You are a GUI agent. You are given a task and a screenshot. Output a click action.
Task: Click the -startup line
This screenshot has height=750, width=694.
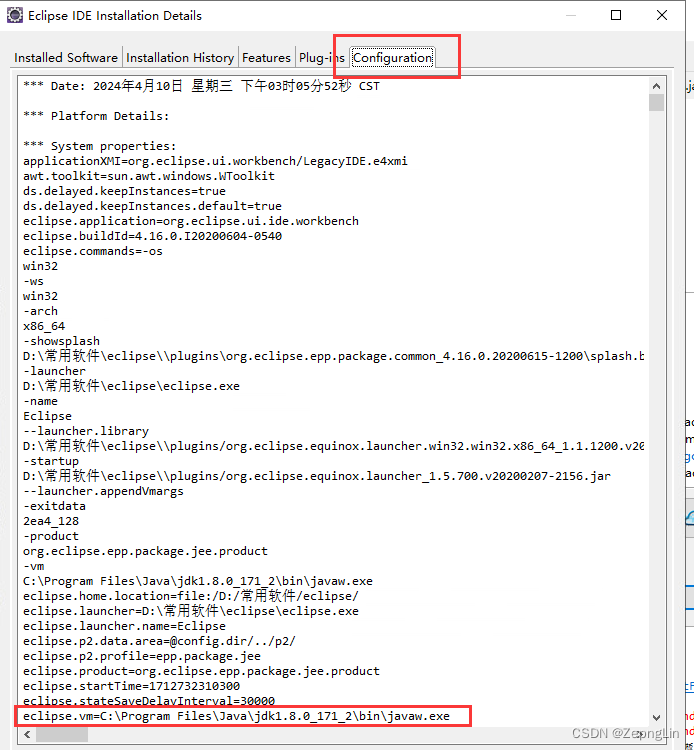pos(51,461)
